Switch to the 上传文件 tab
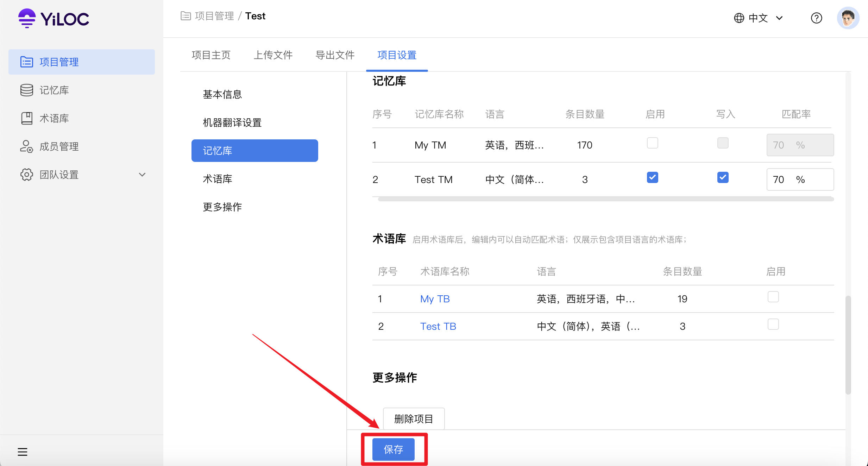 click(x=273, y=55)
